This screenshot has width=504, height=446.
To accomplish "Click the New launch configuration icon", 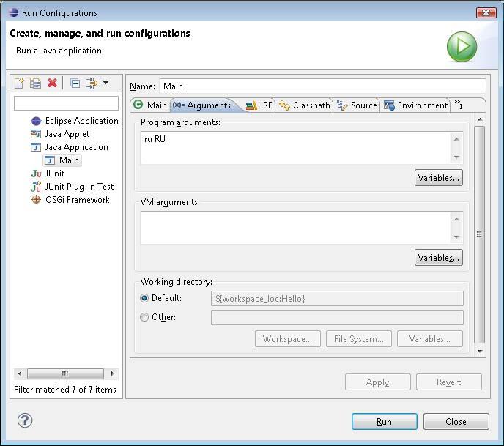I will [x=19, y=83].
